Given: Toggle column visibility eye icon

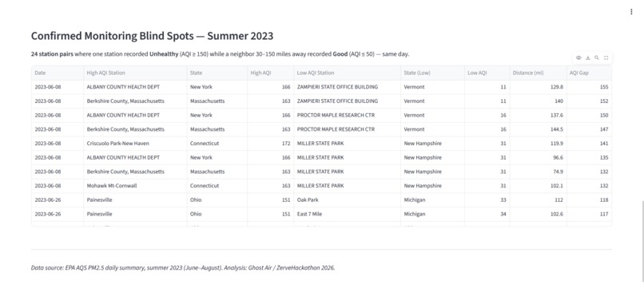Looking at the screenshot, I should tap(578, 57).
